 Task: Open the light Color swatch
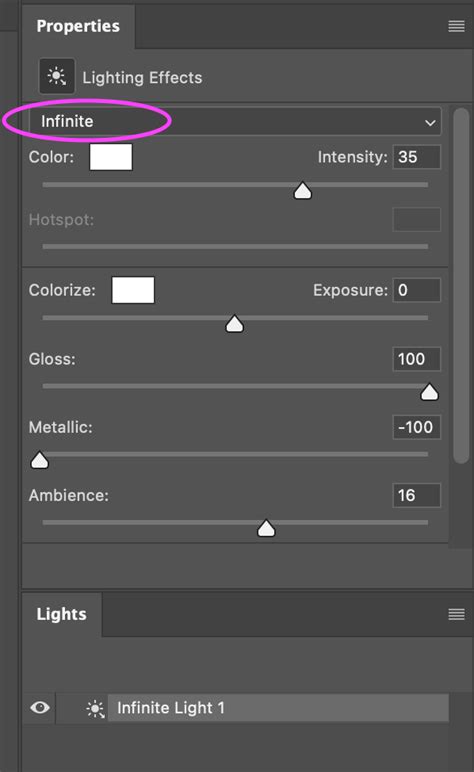click(111, 157)
